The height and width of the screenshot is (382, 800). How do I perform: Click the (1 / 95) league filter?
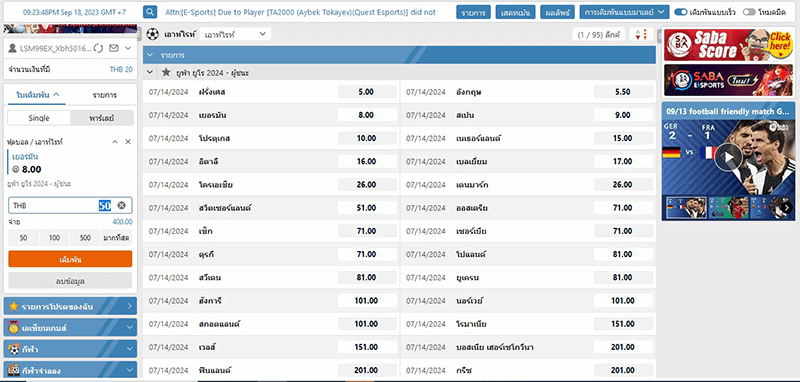coord(598,35)
